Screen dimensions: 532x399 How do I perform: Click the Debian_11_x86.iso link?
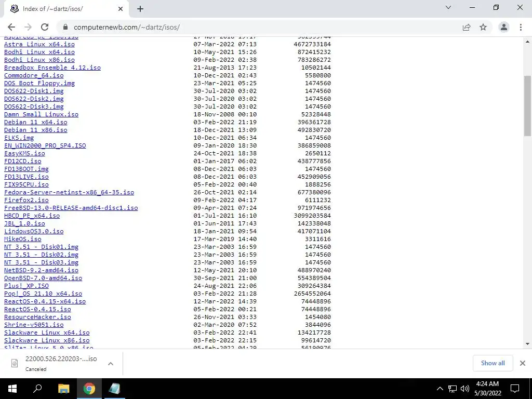coord(36,130)
